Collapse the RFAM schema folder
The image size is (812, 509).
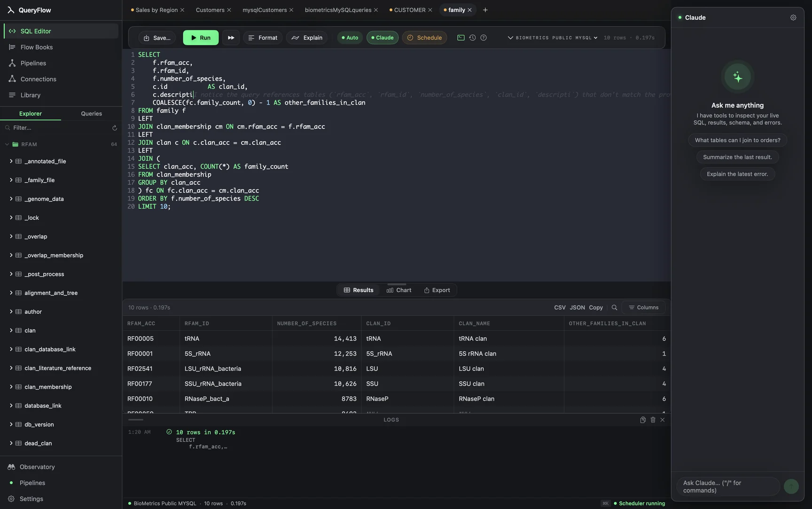click(x=7, y=144)
